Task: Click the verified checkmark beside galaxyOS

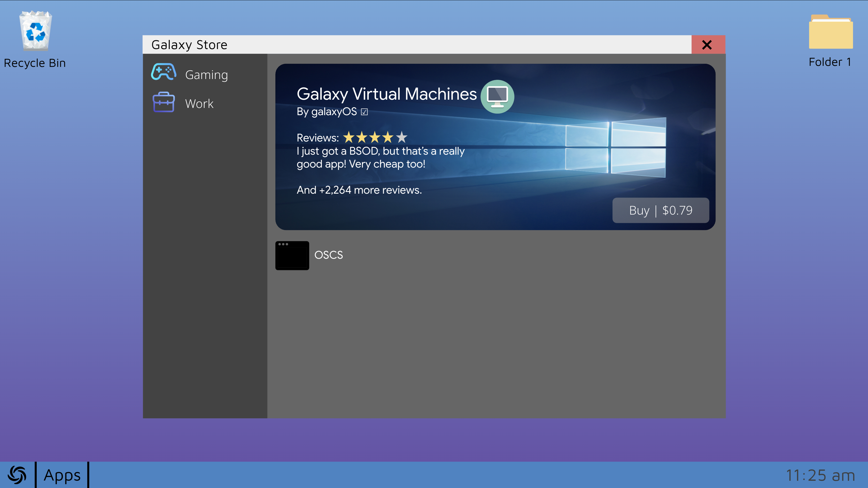Action: 364,112
